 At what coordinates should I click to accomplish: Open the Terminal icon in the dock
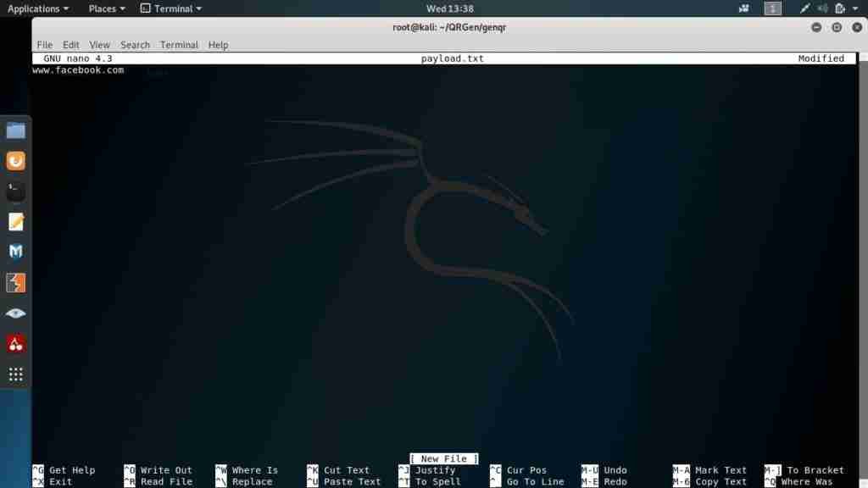(x=15, y=191)
